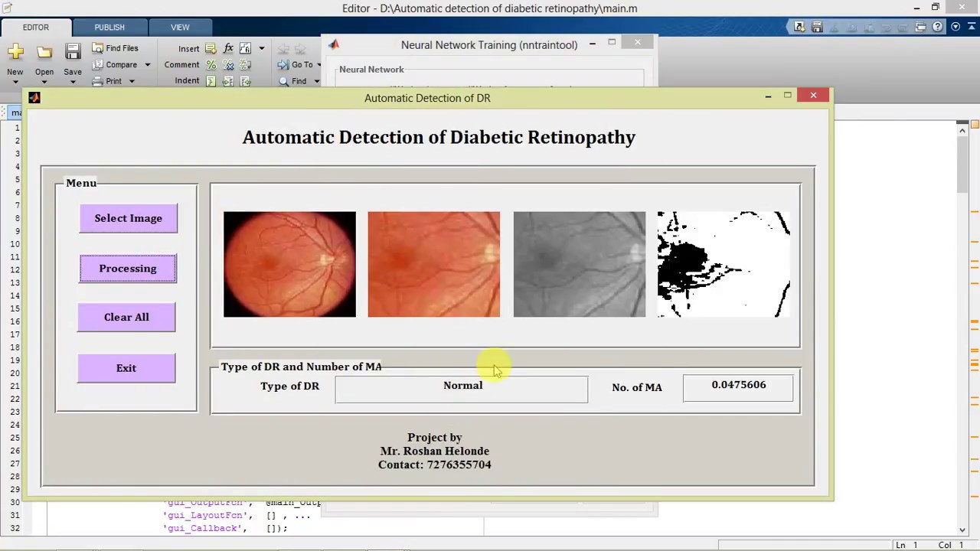
Task: Switch to the PUBLISH ribbon tab
Action: point(109,28)
